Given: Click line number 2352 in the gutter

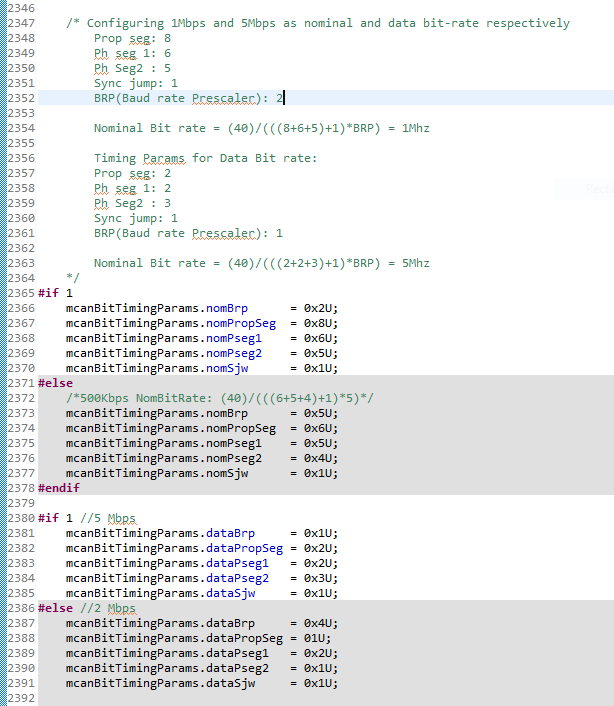Looking at the screenshot, I should [21, 98].
